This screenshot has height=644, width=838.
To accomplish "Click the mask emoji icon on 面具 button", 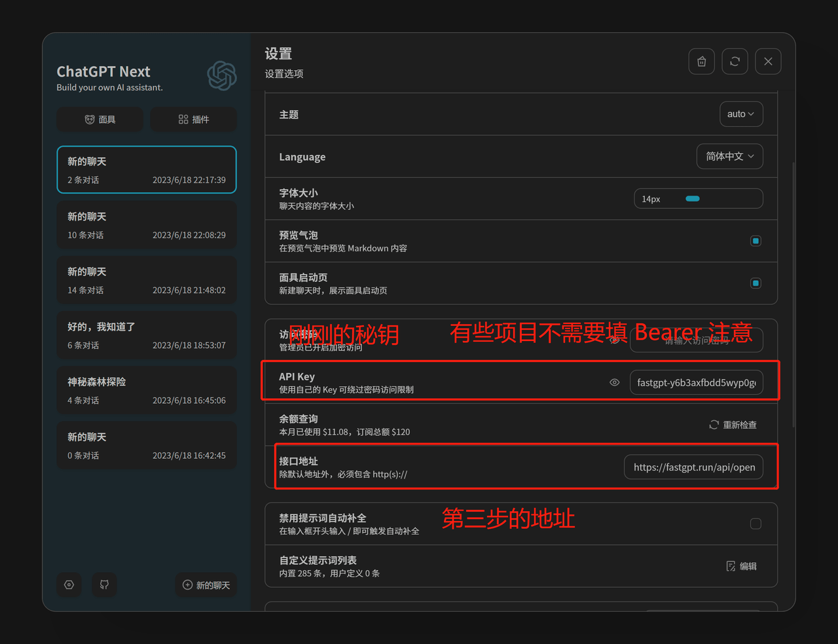I will (x=89, y=119).
